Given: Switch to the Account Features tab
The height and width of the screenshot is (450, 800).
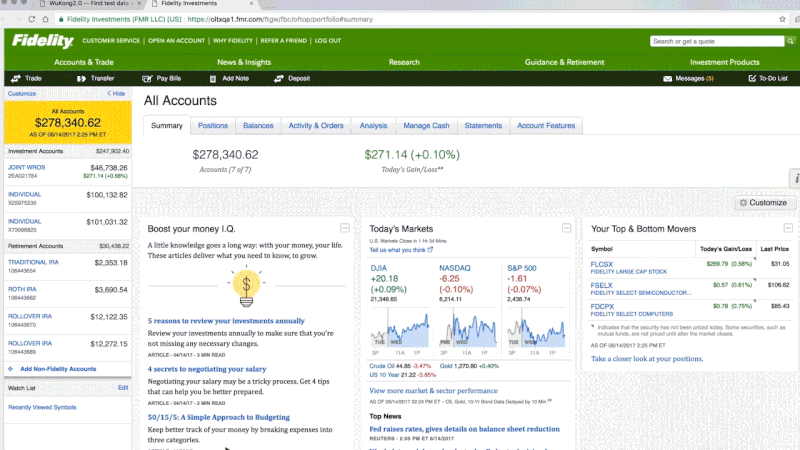Looking at the screenshot, I should [546, 126].
